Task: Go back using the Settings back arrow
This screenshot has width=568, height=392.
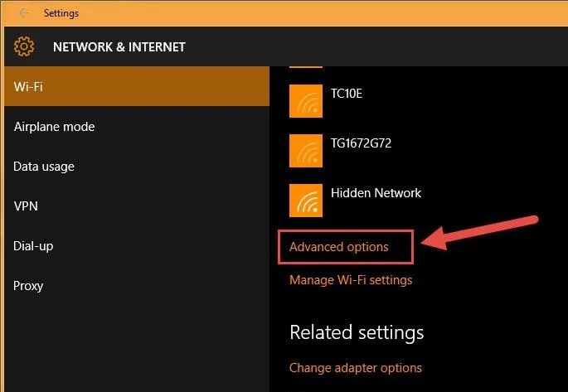Action: tap(24, 13)
